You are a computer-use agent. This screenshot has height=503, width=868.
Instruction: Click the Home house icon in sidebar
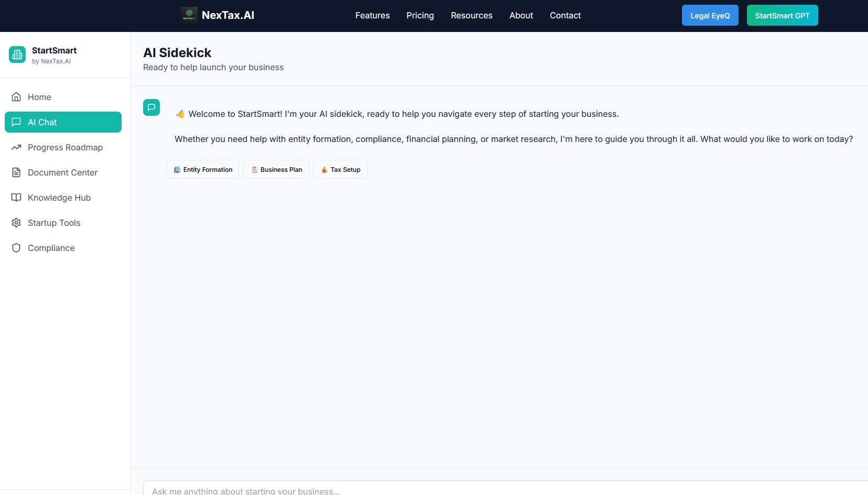click(16, 97)
